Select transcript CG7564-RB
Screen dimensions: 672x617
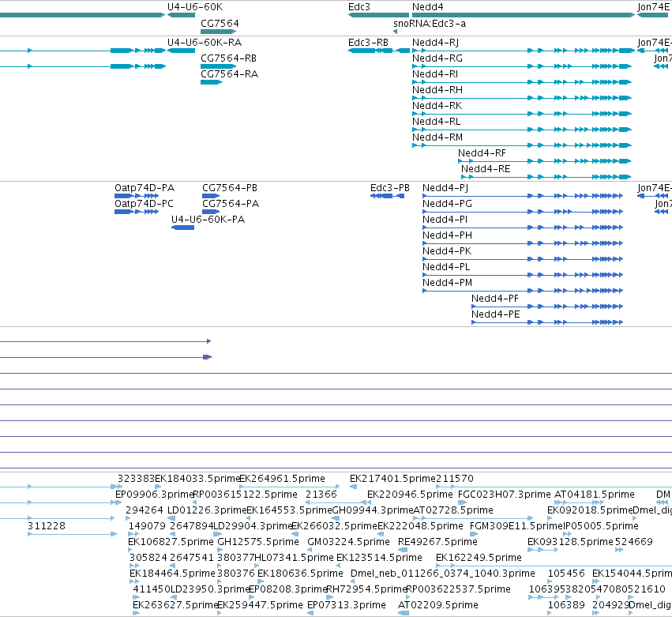pos(228,58)
